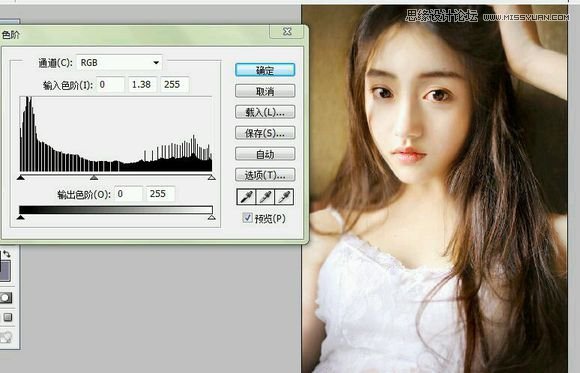Close the 色阶 dialog

pyautogui.click(x=287, y=32)
